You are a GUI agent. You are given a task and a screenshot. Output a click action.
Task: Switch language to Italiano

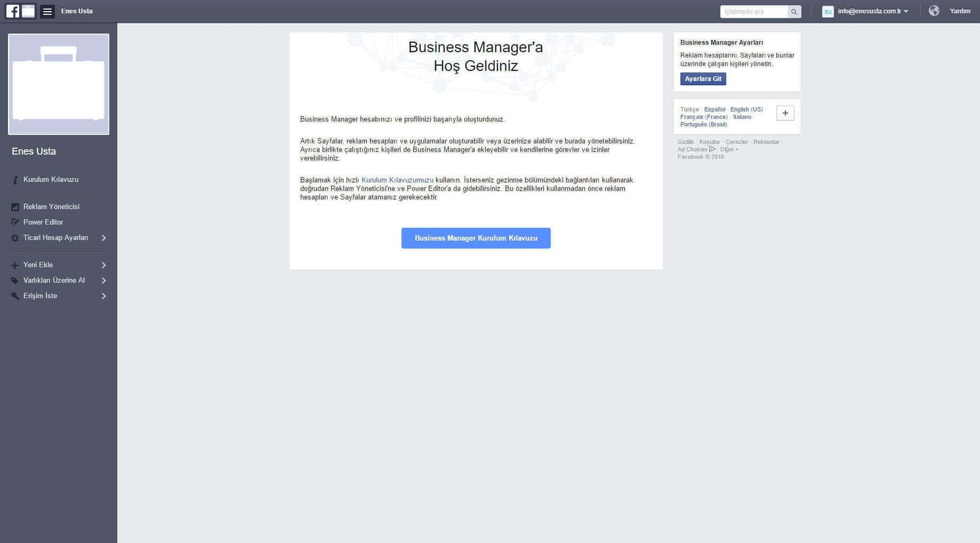(742, 117)
